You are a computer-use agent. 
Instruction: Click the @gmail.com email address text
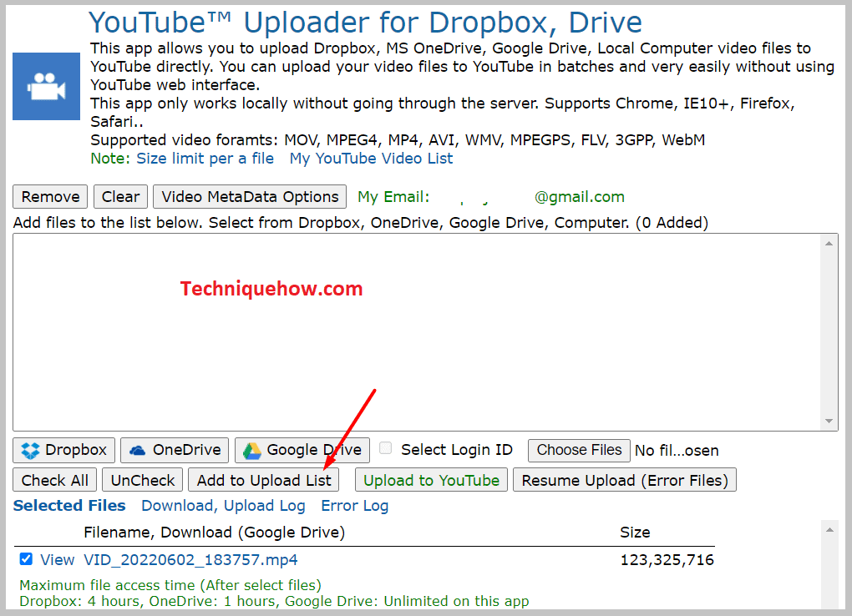(x=579, y=197)
